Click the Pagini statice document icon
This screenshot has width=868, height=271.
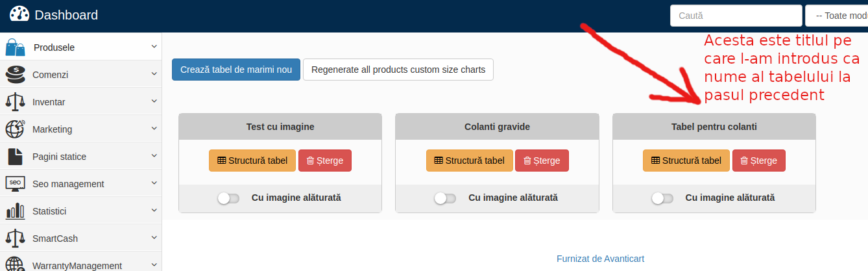(x=15, y=157)
